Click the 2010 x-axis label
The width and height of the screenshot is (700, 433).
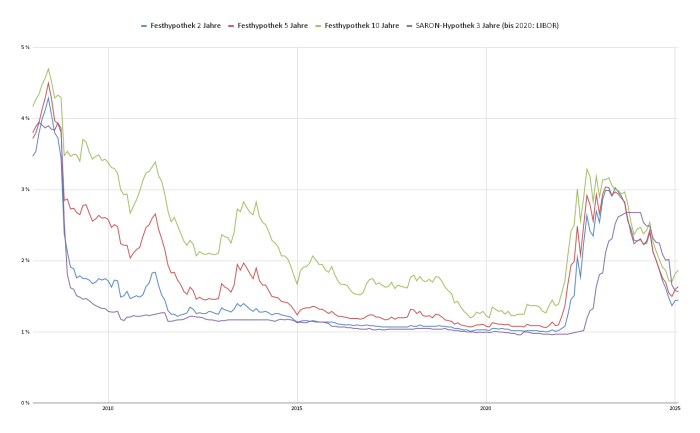click(108, 408)
